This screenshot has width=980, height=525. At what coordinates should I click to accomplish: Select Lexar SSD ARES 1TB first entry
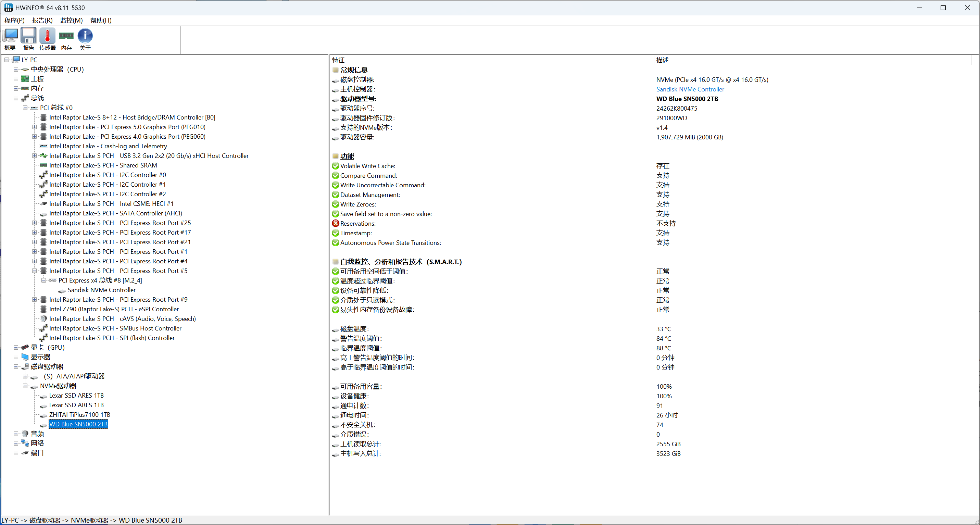pos(76,396)
